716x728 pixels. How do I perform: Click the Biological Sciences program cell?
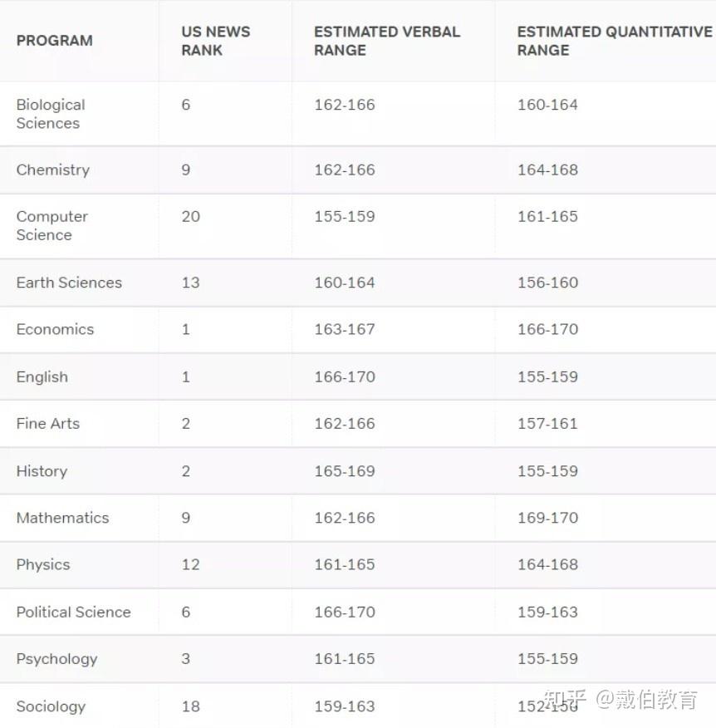[51, 114]
